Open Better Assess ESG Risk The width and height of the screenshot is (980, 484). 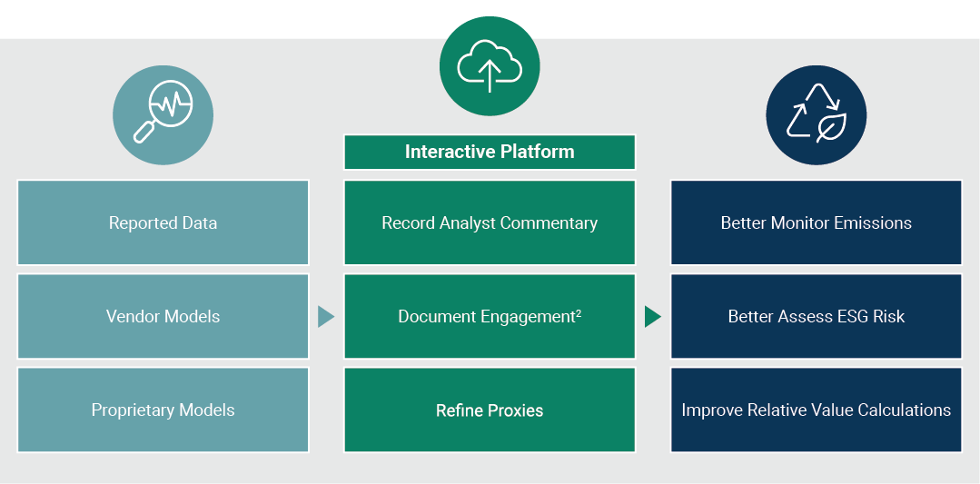816,316
